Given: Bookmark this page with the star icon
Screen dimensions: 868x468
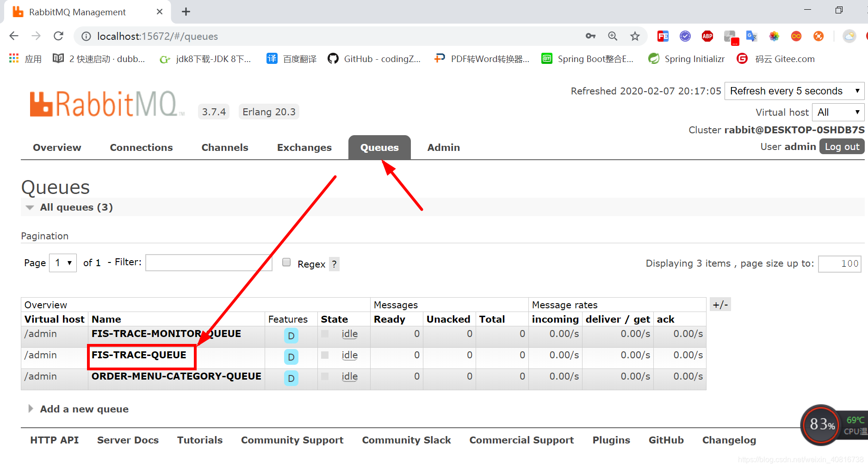Looking at the screenshot, I should coord(635,36).
